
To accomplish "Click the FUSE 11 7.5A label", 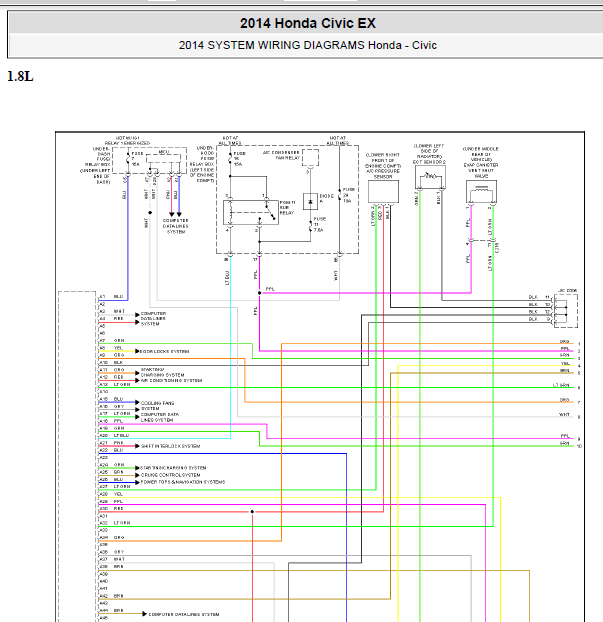I will pos(319,224).
